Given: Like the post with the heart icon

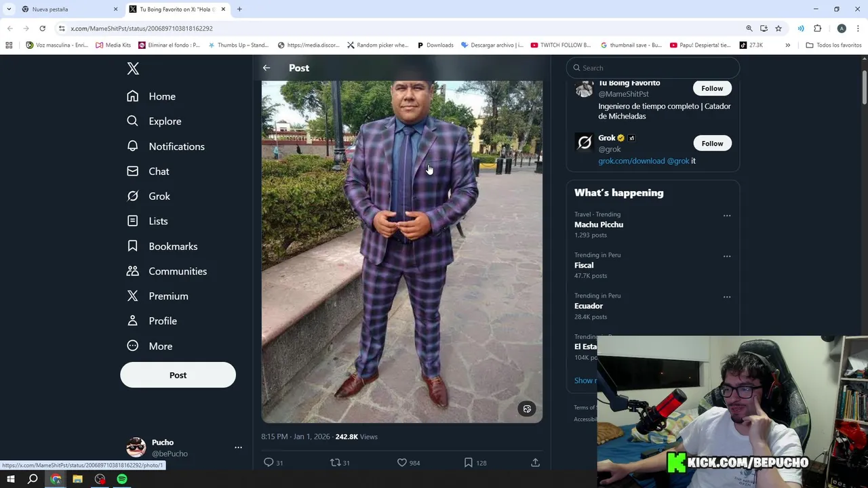Looking at the screenshot, I should pos(402,462).
